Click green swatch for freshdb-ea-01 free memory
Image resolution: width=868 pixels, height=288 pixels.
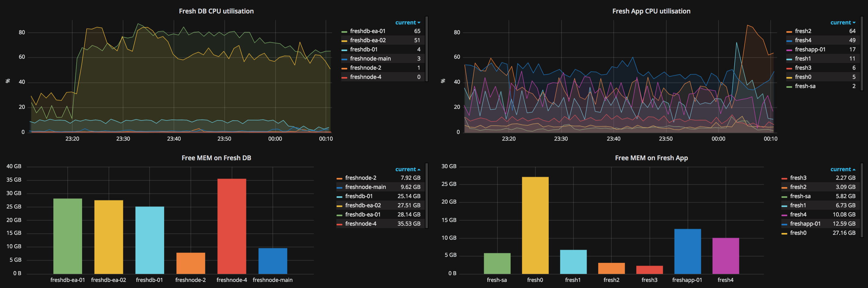[x=339, y=215]
